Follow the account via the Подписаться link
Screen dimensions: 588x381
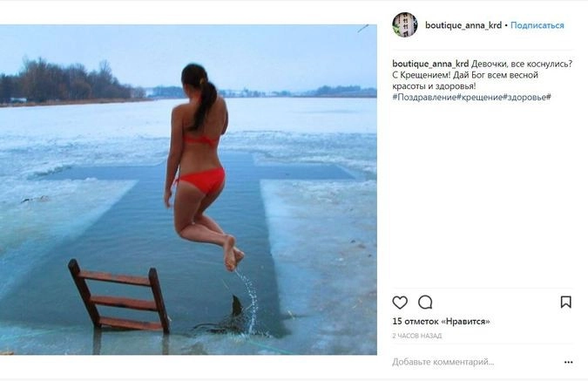[537, 25]
